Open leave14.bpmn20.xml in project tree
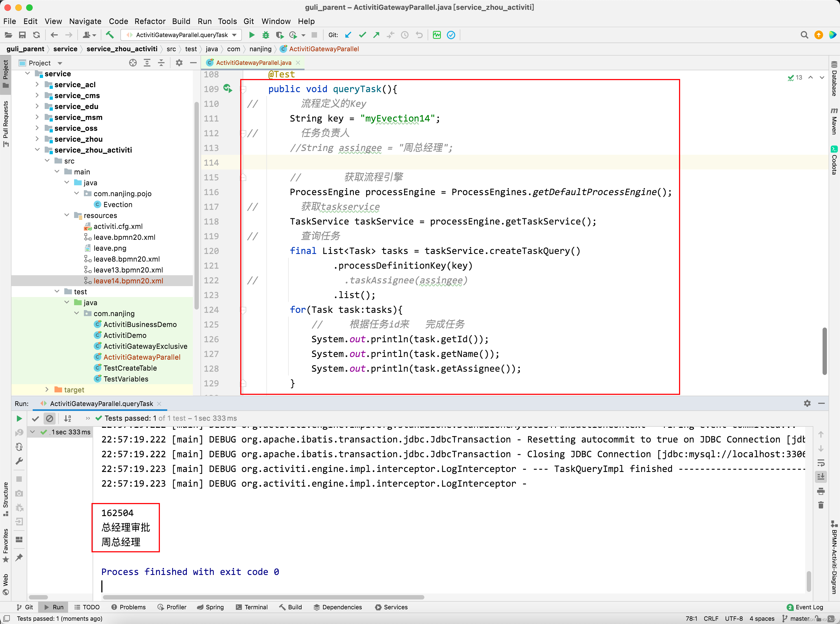Image resolution: width=840 pixels, height=624 pixels. coord(128,281)
